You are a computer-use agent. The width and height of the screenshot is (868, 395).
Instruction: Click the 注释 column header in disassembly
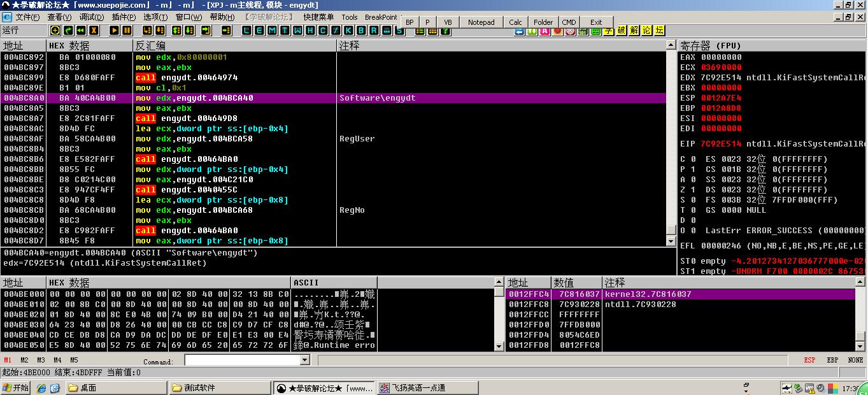[501, 46]
